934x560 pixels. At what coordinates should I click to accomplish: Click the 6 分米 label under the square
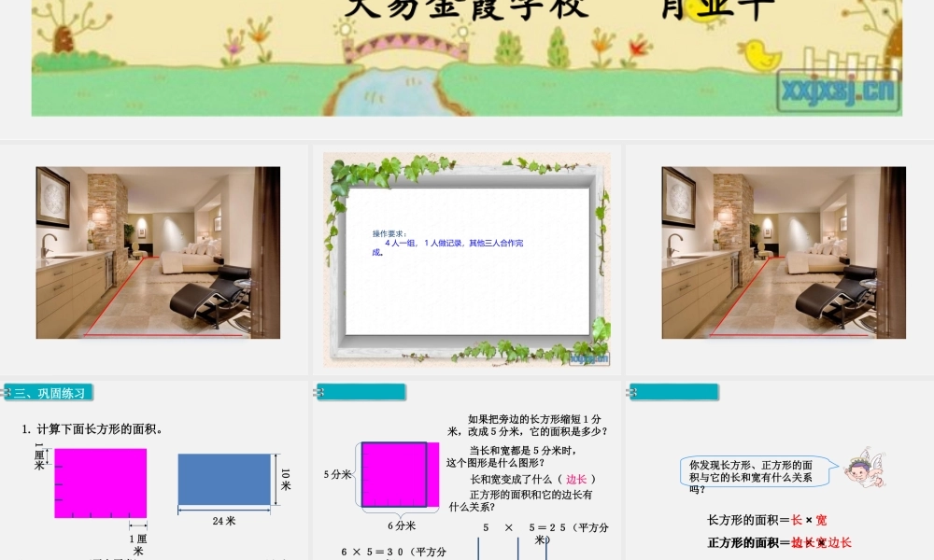click(402, 525)
